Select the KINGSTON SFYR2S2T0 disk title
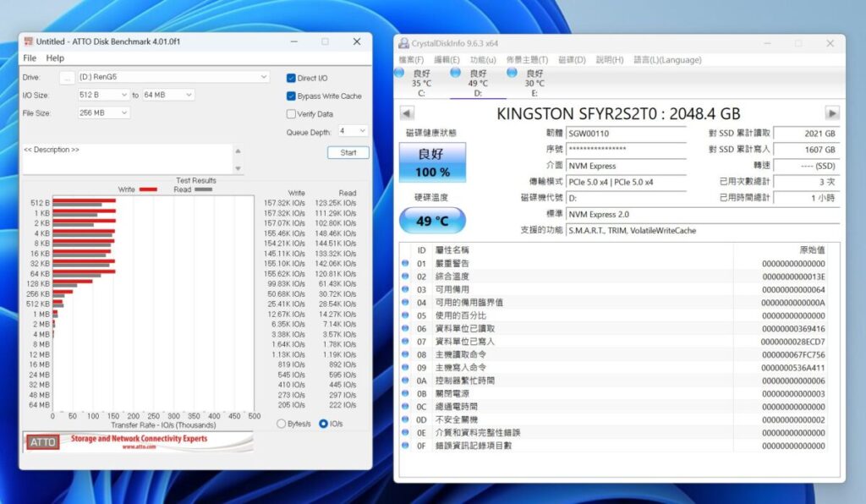The height and width of the screenshot is (504, 866). click(618, 113)
